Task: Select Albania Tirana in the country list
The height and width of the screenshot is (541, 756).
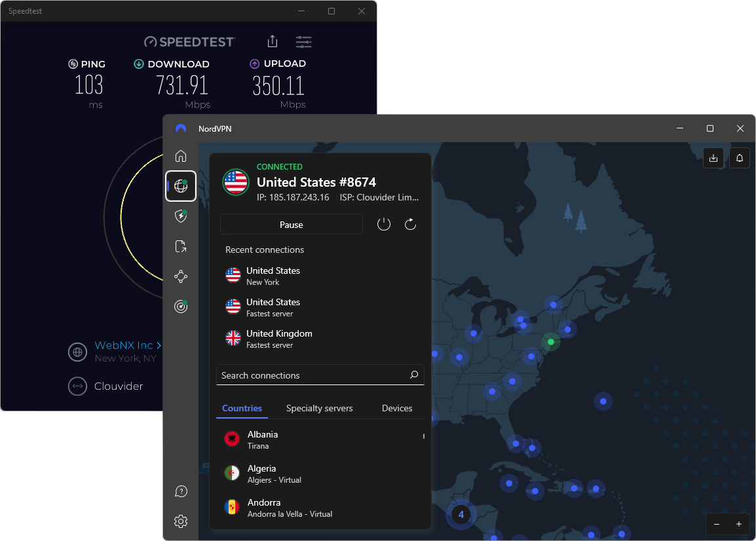Action: click(x=320, y=439)
